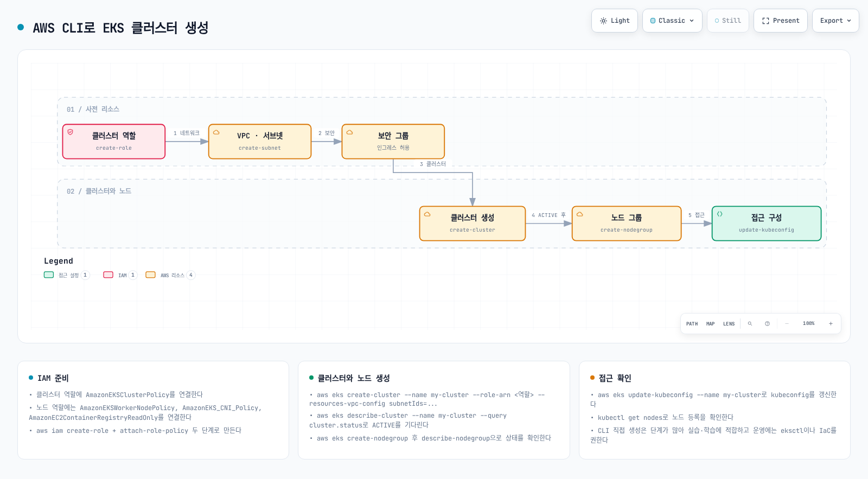Click the 100% zoom level readout
This screenshot has width=868, height=479.
(809, 324)
